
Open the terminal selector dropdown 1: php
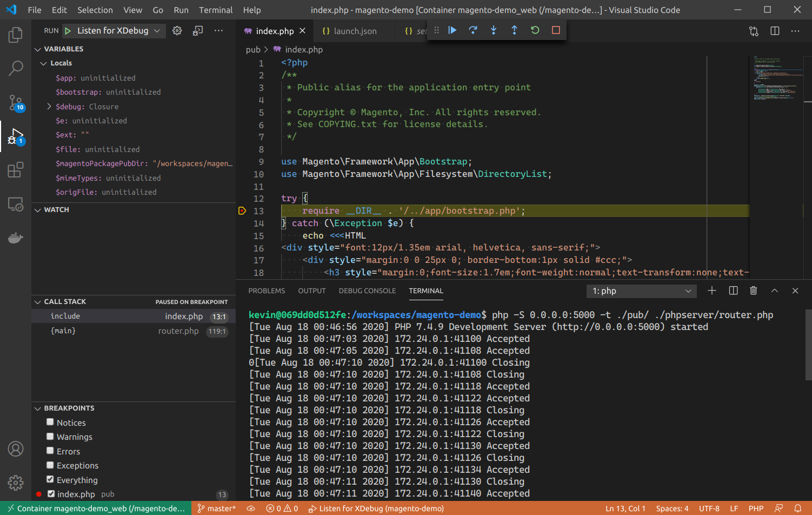tap(642, 291)
